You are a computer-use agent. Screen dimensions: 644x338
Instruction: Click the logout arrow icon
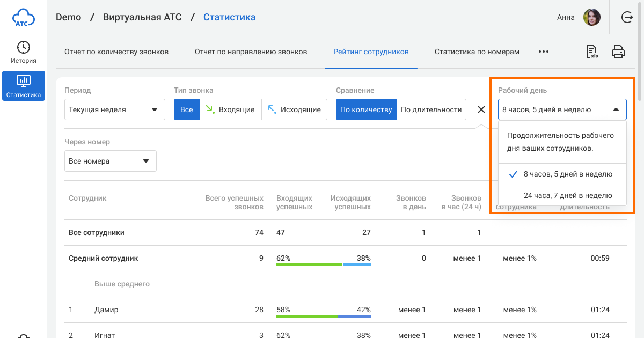[x=627, y=17]
